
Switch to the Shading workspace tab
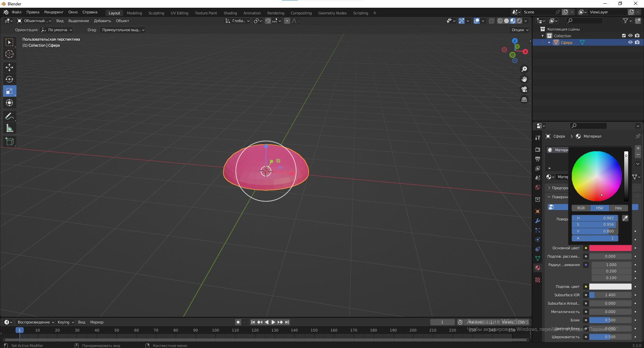(x=230, y=13)
